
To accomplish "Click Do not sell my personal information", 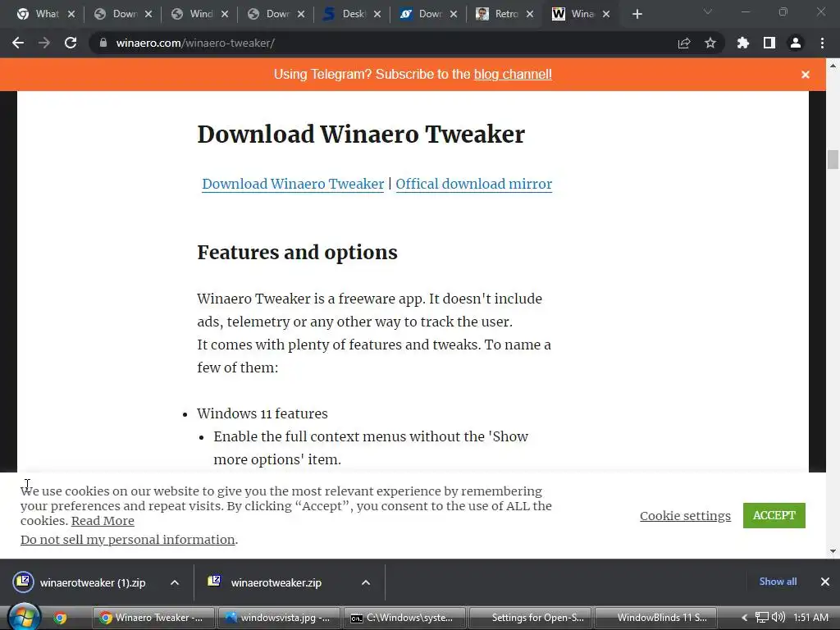I will point(127,540).
